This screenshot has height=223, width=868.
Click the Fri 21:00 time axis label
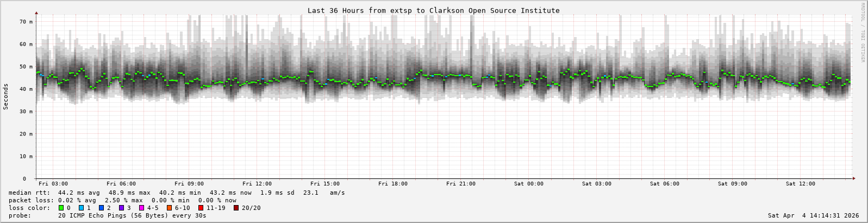pos(461,184)
